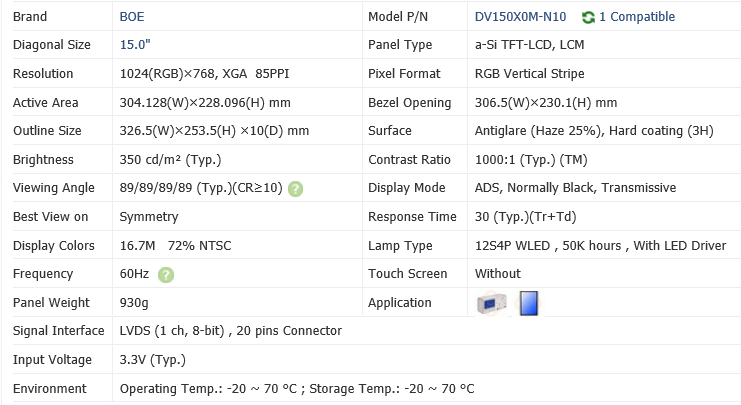This screenshot has height=405, width=741.
Task: Open the 15.0" diagonal size link
Action: 135,45
